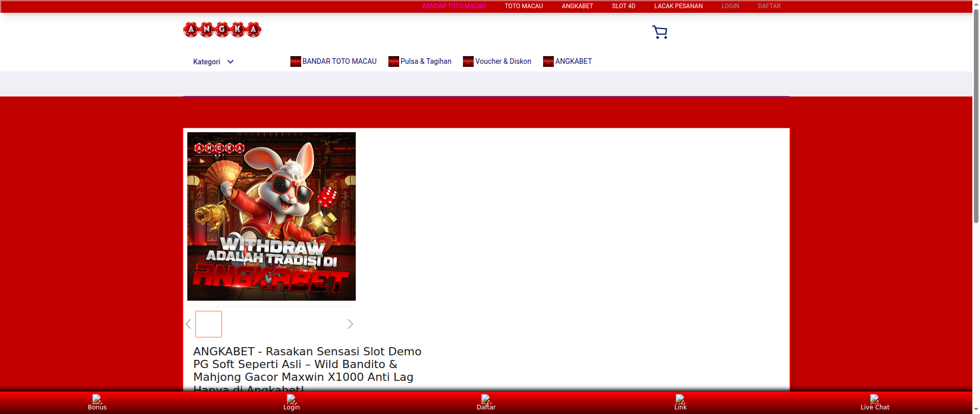Click the DAFTAR link in top bar

coord(769,6)
